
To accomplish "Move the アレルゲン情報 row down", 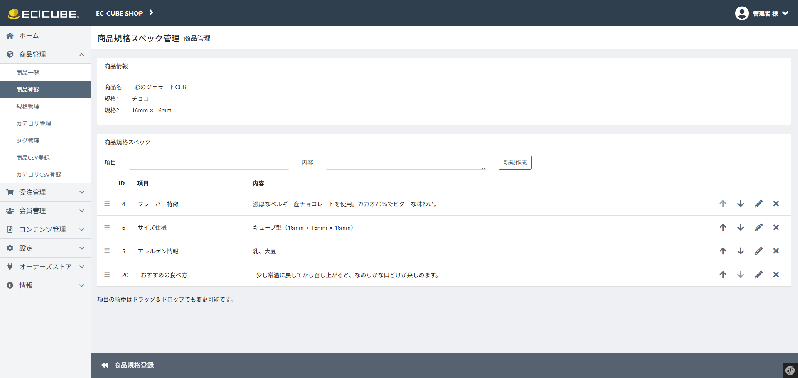I will point(740,251).
